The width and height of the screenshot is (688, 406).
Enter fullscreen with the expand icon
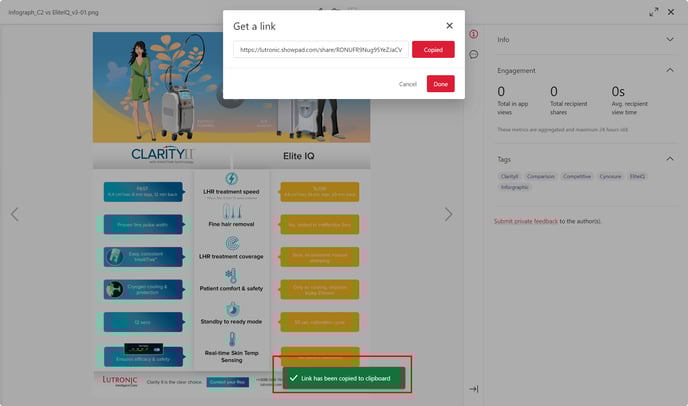[654, 11]
